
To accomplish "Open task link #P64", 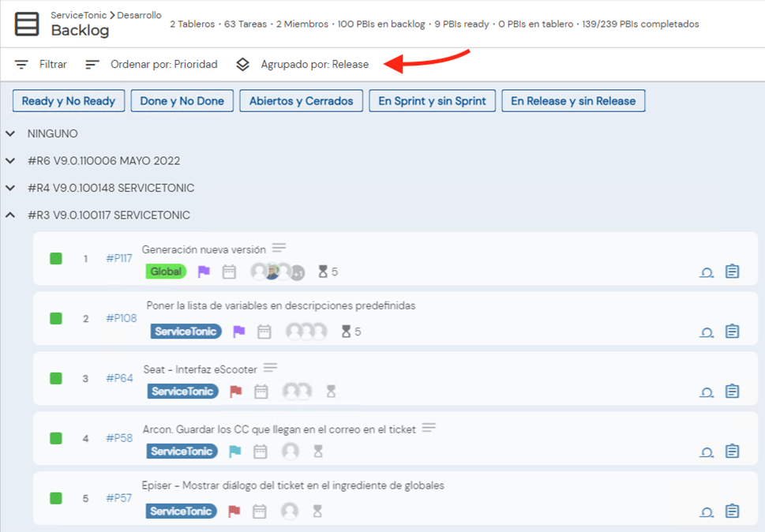I will [x=120, y=378].
